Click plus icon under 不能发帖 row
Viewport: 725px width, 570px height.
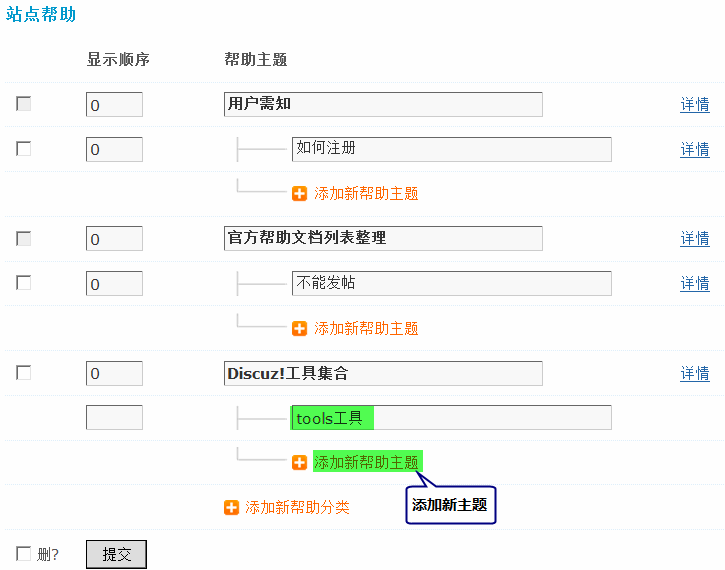[300, 329]
